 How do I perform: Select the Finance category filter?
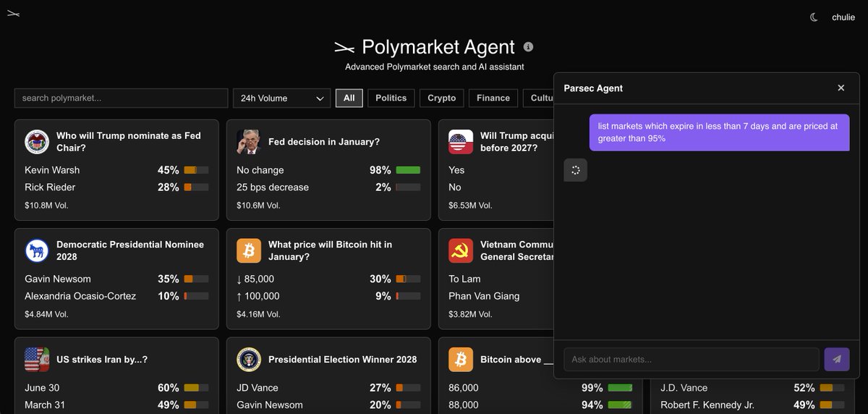493,98
